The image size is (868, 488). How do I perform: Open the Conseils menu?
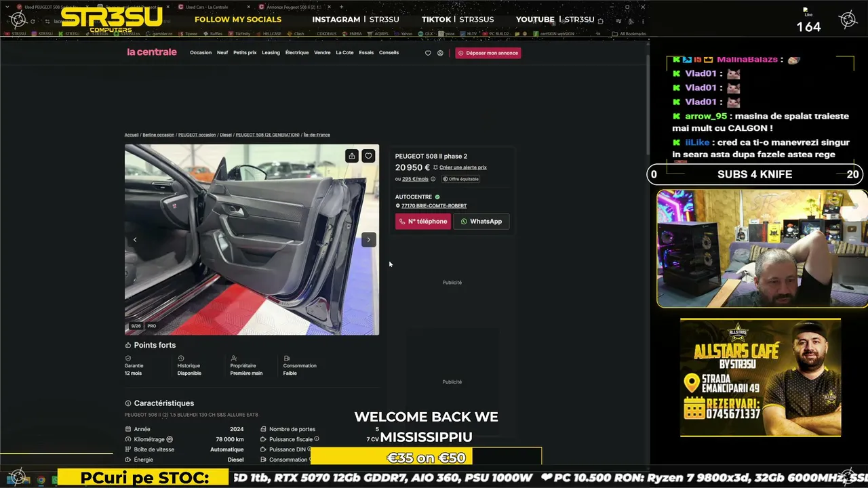coord(389,53)
